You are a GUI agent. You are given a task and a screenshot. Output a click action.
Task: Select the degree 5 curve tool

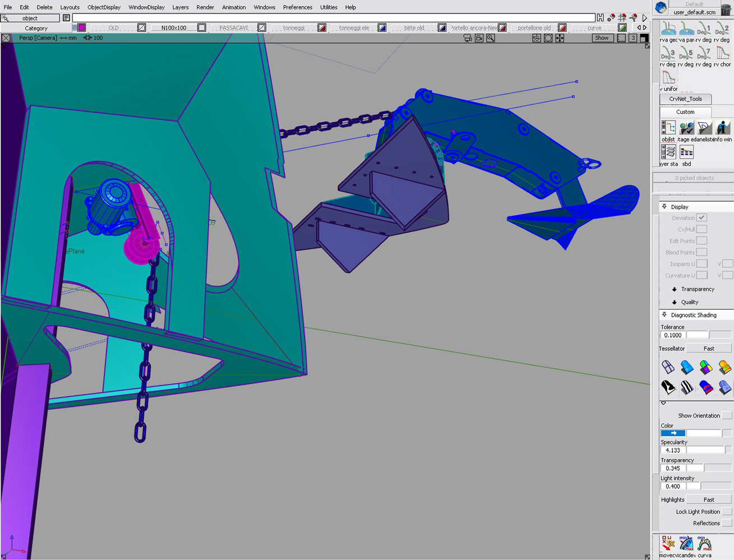tap(686, 54)
